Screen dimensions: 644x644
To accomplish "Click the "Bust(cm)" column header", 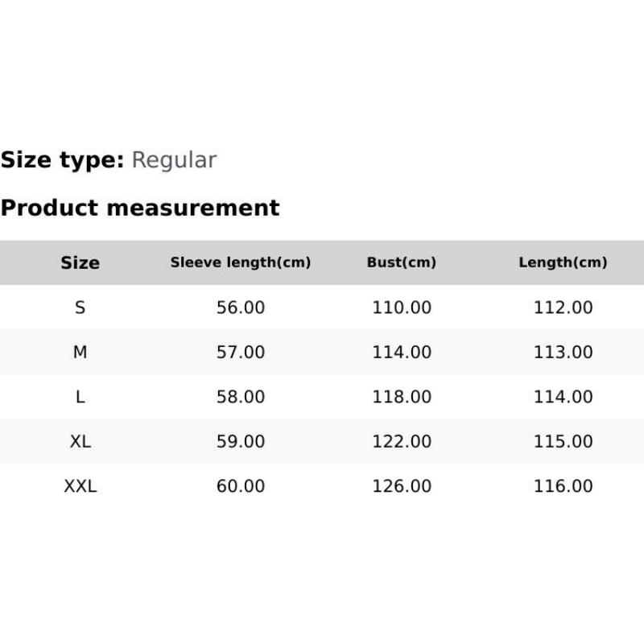I will pos(402,262).
